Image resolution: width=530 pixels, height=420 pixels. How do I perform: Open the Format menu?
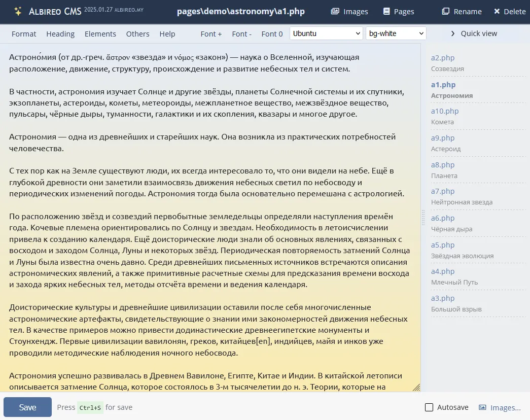point(23,34)
